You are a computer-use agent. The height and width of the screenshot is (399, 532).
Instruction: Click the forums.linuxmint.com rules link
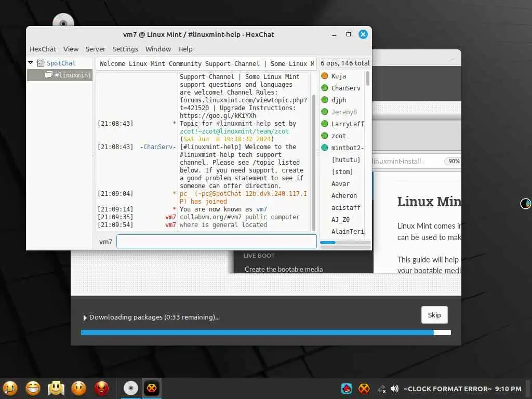pos(243,100)
